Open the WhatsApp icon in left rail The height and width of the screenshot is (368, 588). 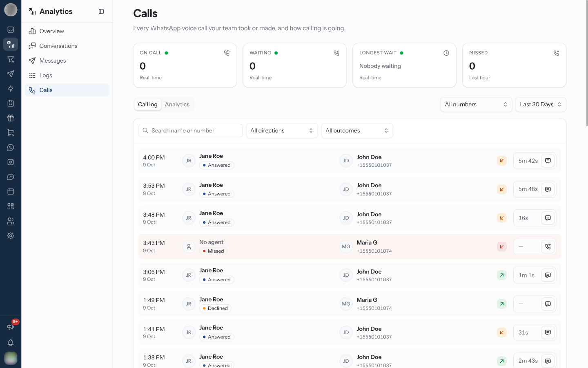click(x=11, y=147)
